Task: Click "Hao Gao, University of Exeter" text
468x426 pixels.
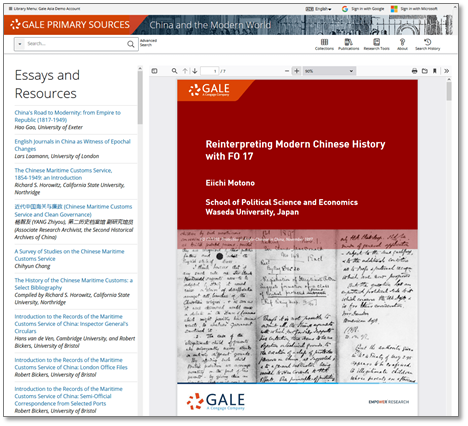Action: pos(49,127)
